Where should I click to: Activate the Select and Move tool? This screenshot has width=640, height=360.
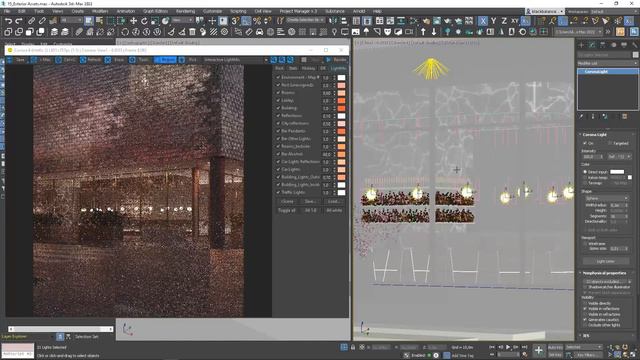coord(133,20)
